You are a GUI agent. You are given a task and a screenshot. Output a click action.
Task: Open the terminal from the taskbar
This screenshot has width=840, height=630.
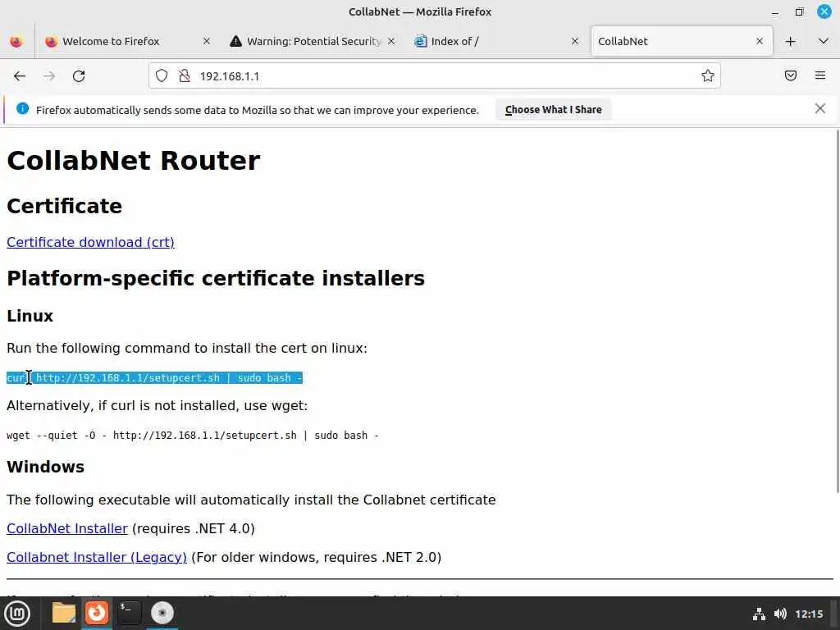pos(129,614)
